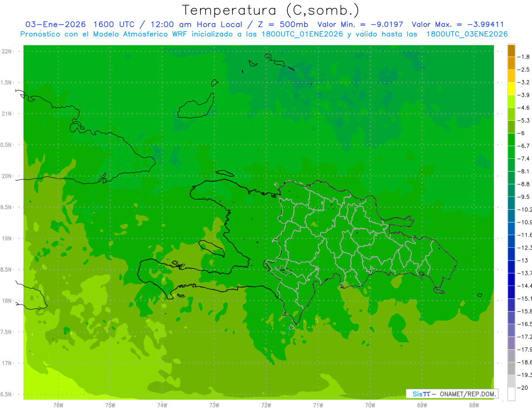Click the '-4.6' legend value
Screen dimensions: 532x411
click(x=524, y=108)
